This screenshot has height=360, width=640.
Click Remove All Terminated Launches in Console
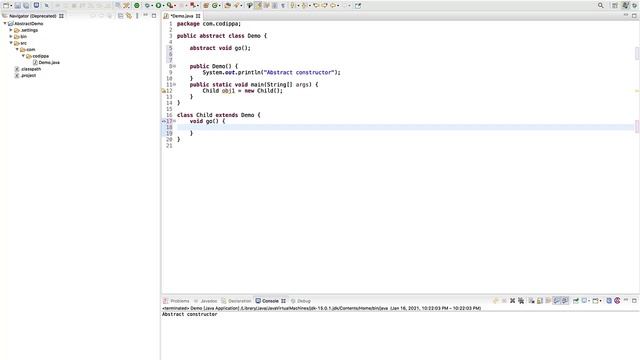pyautogui.click(x=521, y=300)
